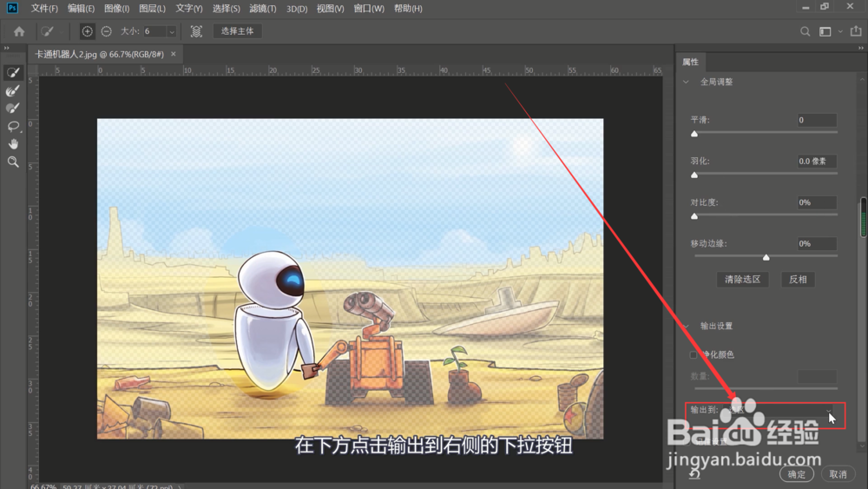Open the 视图(V) menu
Screen dimensions: 868x489
[331, 9]
